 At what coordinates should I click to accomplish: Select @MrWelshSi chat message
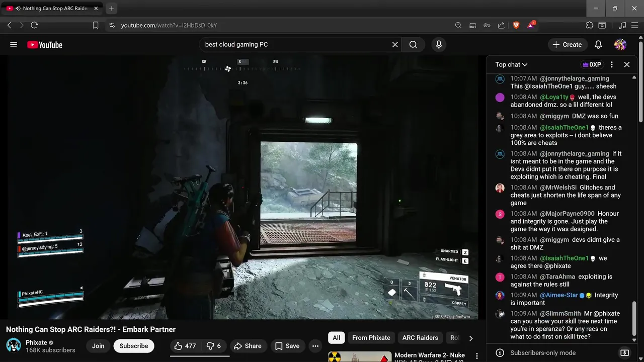[x=560, y=195]
